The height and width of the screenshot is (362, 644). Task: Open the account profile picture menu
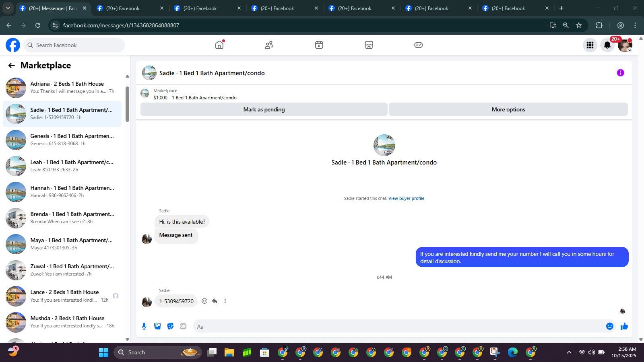pos(625,45)
